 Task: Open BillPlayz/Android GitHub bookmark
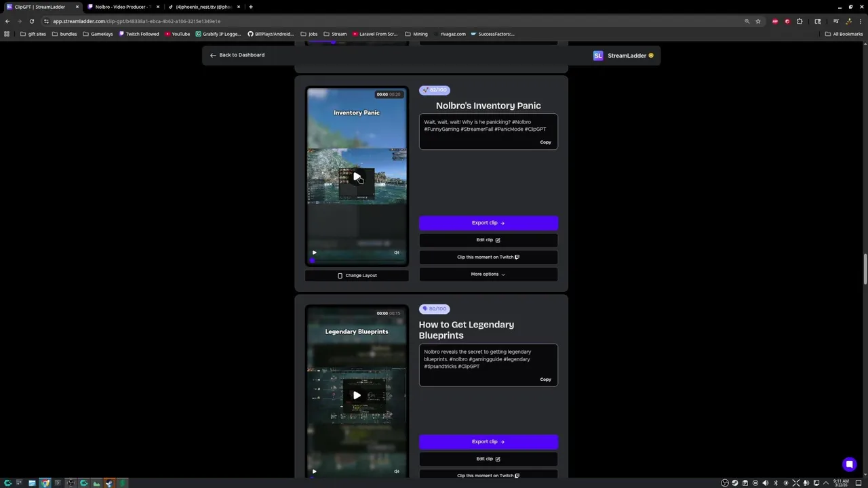(271, 34)
